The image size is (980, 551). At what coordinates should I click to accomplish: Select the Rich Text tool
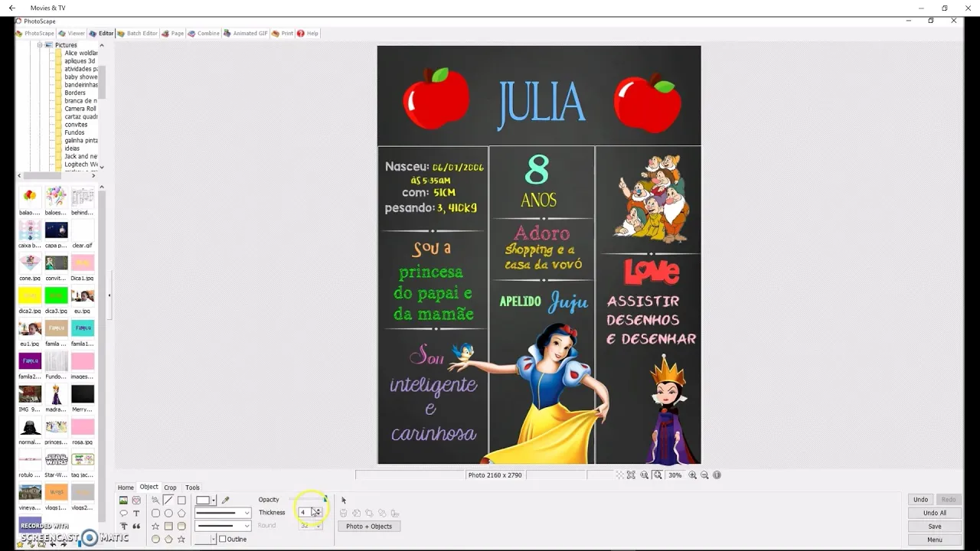(123, 526)
